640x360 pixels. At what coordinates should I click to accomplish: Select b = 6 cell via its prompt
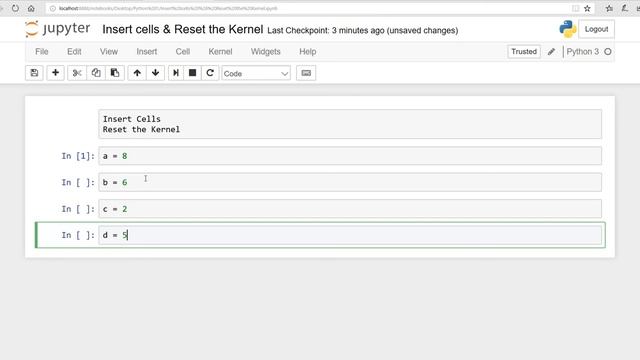click(x=78, y=182)
